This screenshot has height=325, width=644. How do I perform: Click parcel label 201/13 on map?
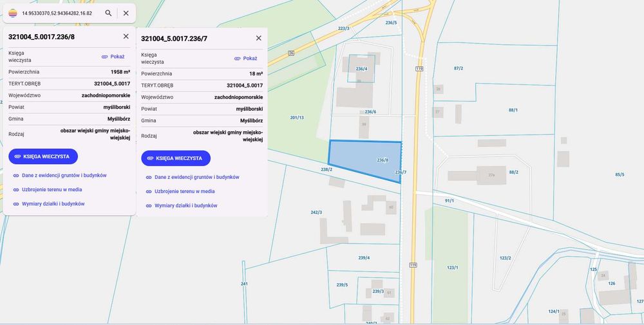coord(297,118)
